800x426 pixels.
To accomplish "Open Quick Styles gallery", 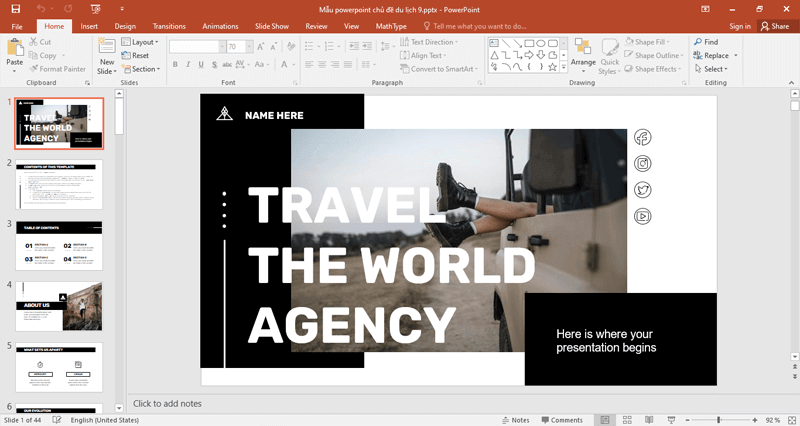I will coord(610,56).
